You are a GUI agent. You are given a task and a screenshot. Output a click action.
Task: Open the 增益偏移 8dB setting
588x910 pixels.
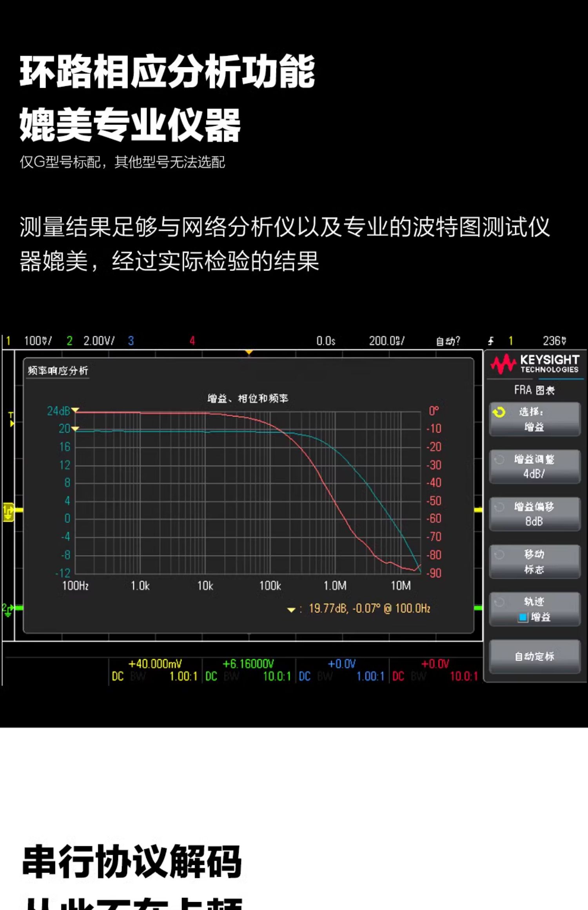tap(535, 514)
